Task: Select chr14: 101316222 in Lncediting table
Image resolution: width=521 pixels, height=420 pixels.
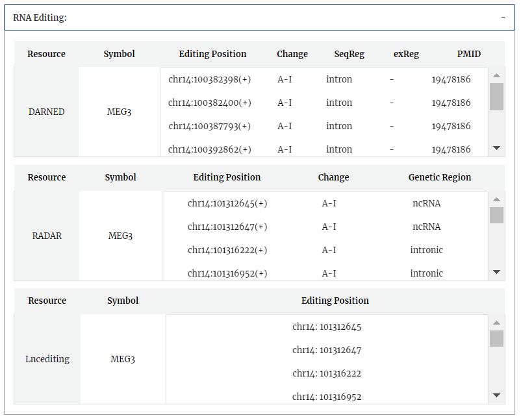Action: coord(327,373)
